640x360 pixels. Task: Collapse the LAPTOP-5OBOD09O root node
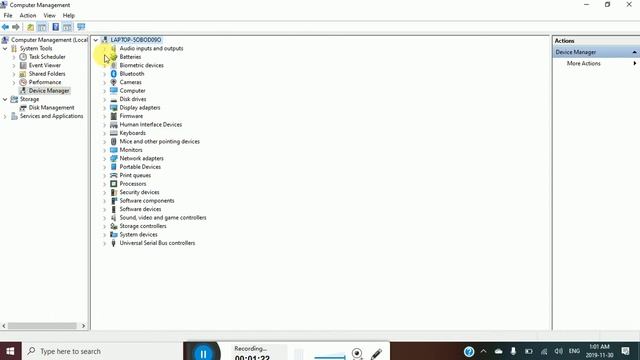click(x=96, y=40)
